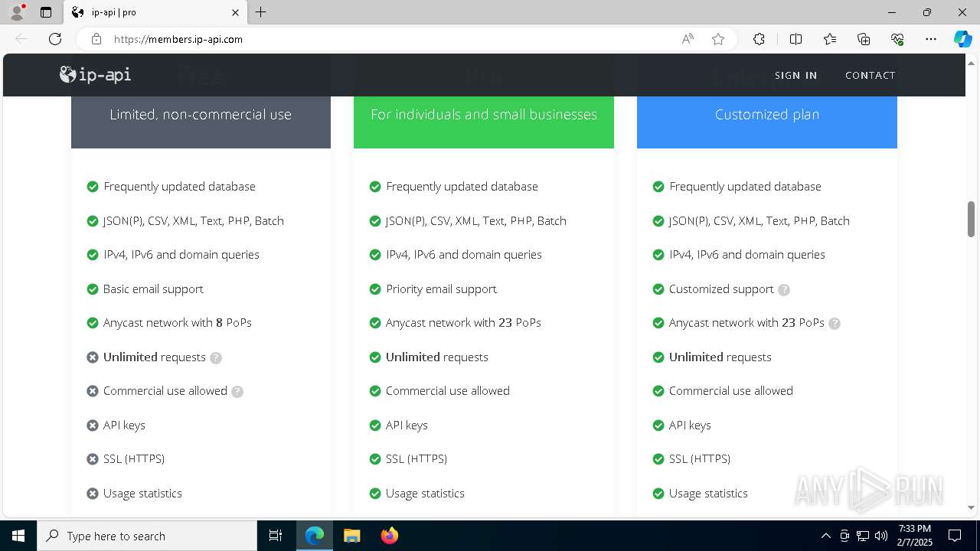The height and width of the screenshot is (551, 980).
Task: Open help icon beside Unlimited requests in Free plan
Action: 216,357
